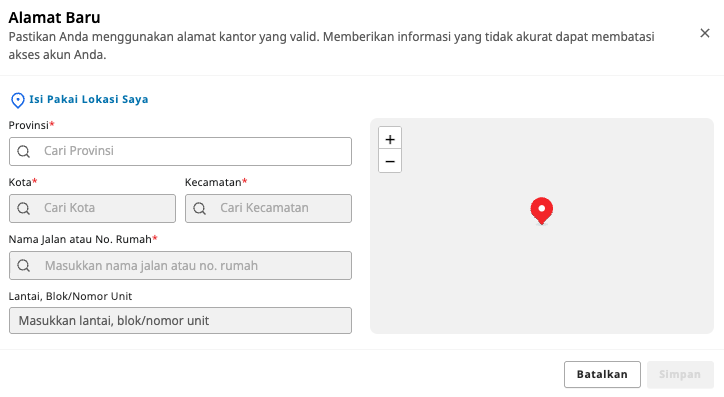This screenshot has width=724, height=397.
Task: Use the Isi Pakai Lokasi Saya link
Action: pos(89,99)
